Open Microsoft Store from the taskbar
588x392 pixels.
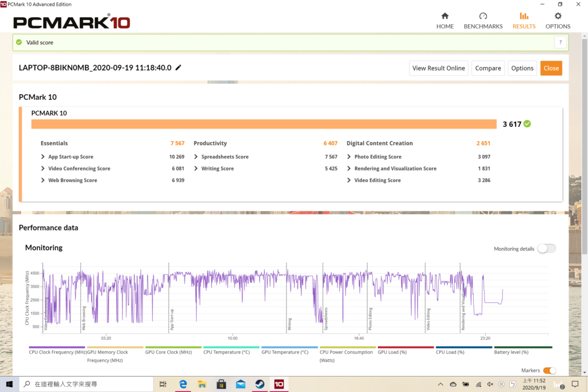point(221,384)
